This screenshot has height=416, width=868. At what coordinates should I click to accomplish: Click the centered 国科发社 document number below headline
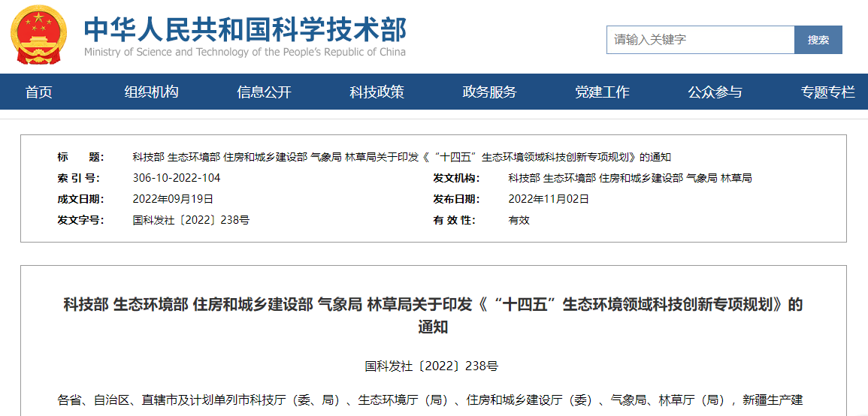pyautogui.click(x=431, y=366)
